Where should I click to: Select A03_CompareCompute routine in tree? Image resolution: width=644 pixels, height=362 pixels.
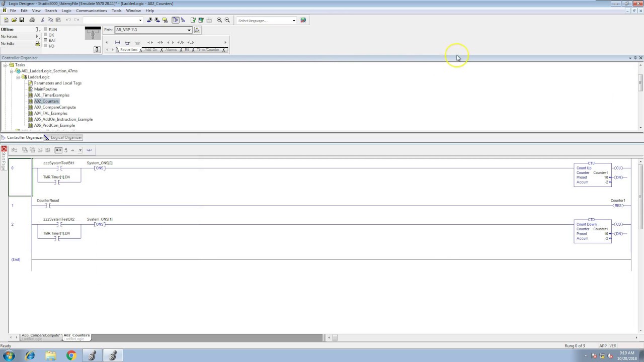pyautogui.click(x=55, y=107)
